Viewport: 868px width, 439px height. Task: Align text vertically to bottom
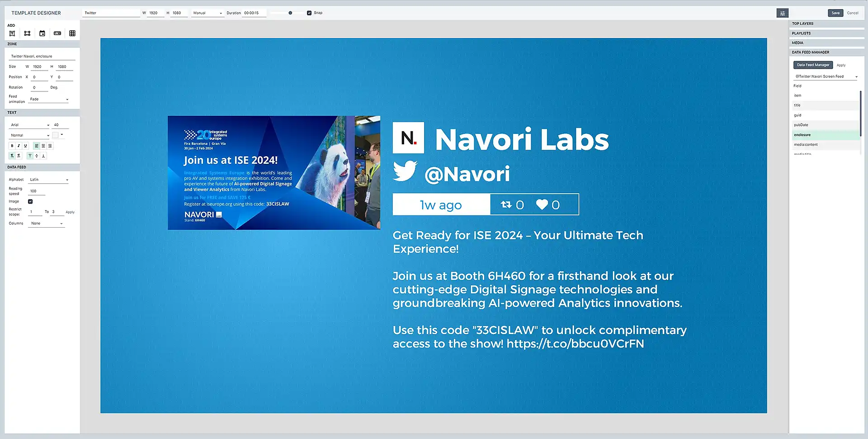43,156
